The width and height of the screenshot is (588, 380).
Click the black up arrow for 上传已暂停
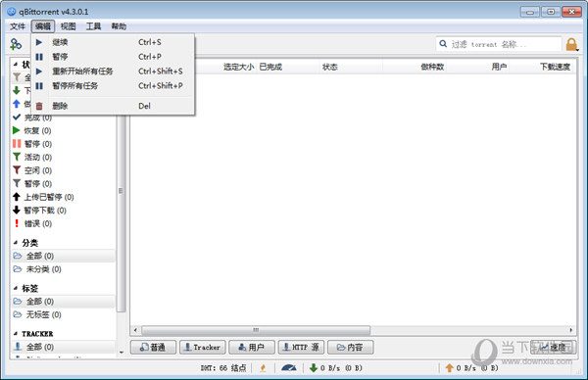[17, 197]
